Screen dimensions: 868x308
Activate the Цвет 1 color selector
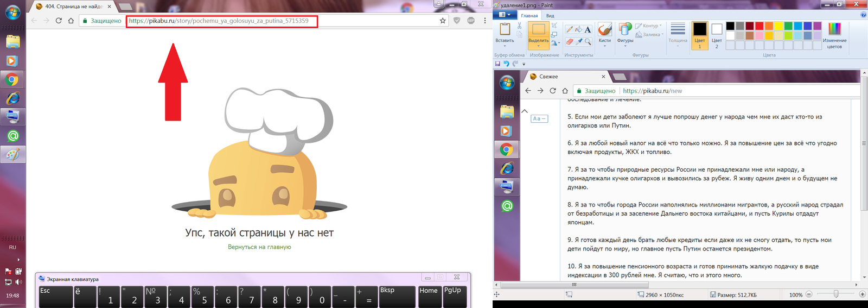point(700,35)
